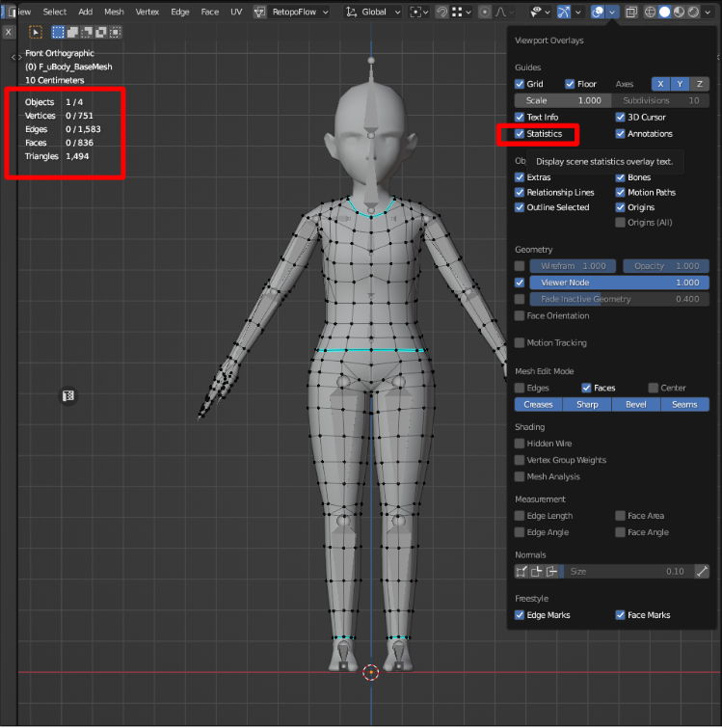Enable the Face Orientation checkbox
The image size is (722, 728).
click(521, 315)
